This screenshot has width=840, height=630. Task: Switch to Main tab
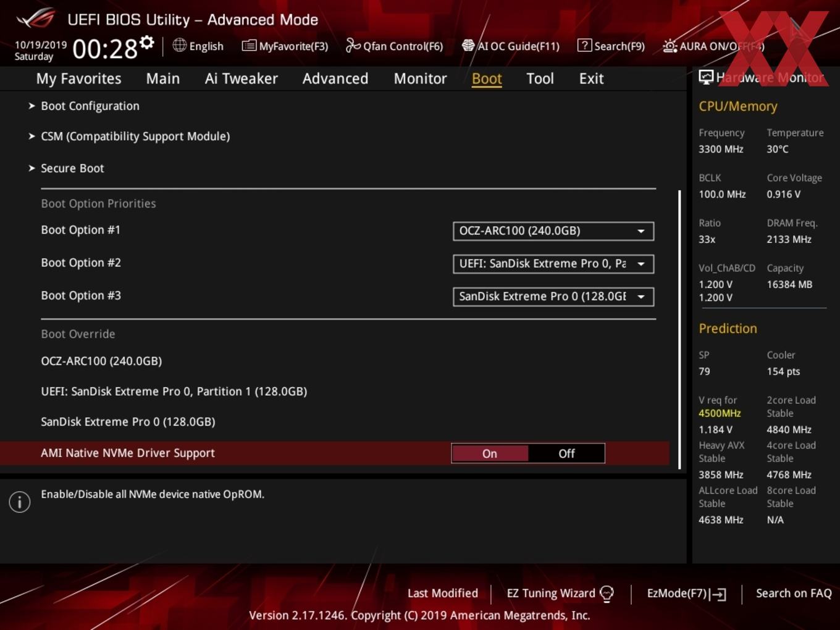[x=163, y=79]
